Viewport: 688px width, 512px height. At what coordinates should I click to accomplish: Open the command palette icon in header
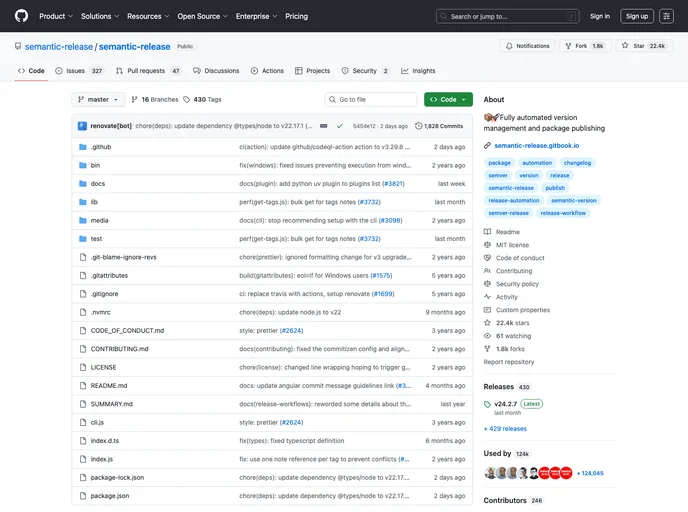click(x=666, y=16)
